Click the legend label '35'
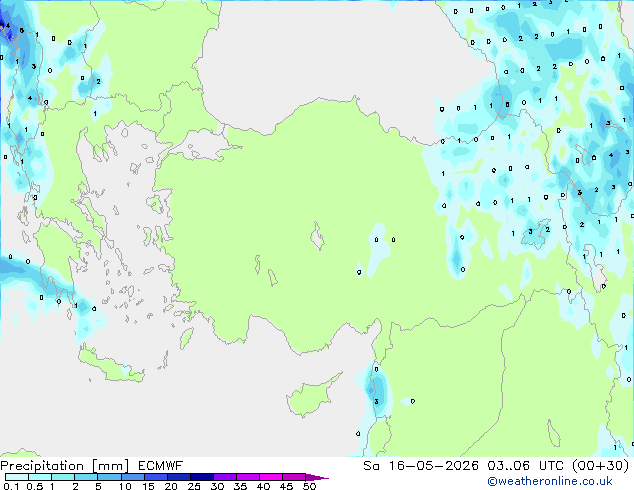The height and width of the screenshot is (490, 634). [240, 486]
